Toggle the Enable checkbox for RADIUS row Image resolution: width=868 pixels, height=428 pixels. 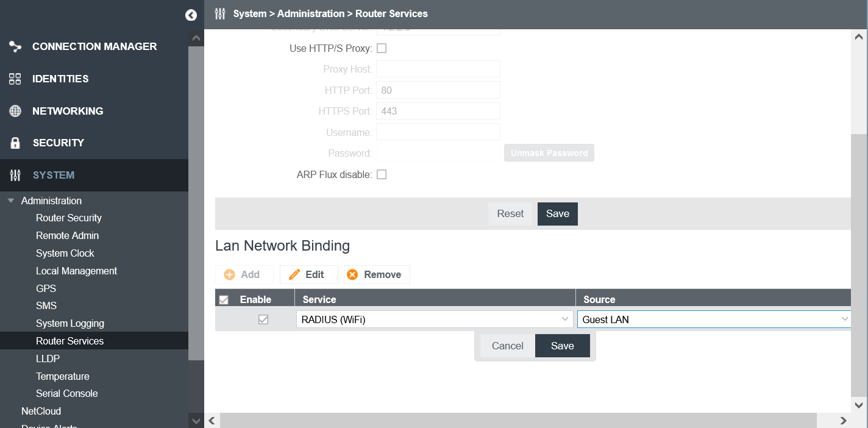[x=263, y=319]
